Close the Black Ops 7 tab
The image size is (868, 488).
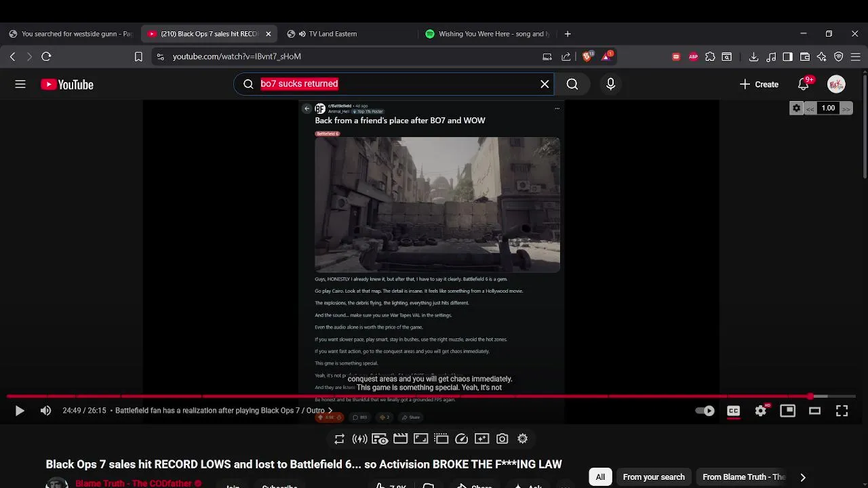(x=268, y=34)
